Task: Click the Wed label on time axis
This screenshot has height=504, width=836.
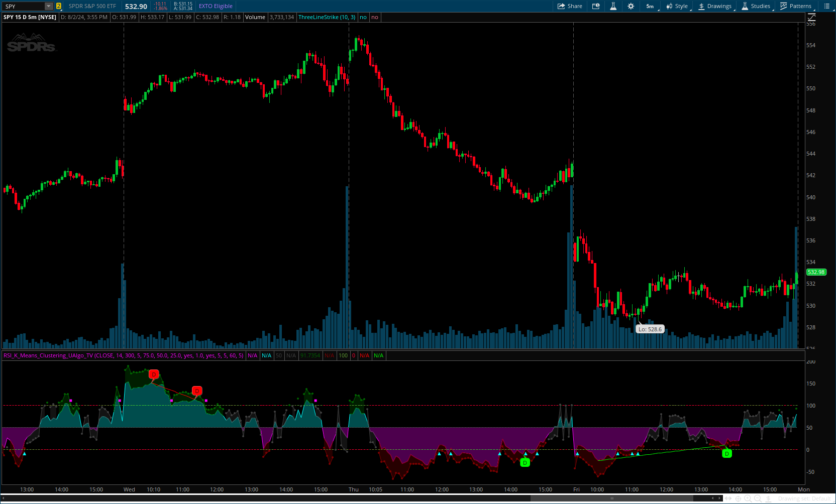Action: pyautogui.click(x=129, y=489)
